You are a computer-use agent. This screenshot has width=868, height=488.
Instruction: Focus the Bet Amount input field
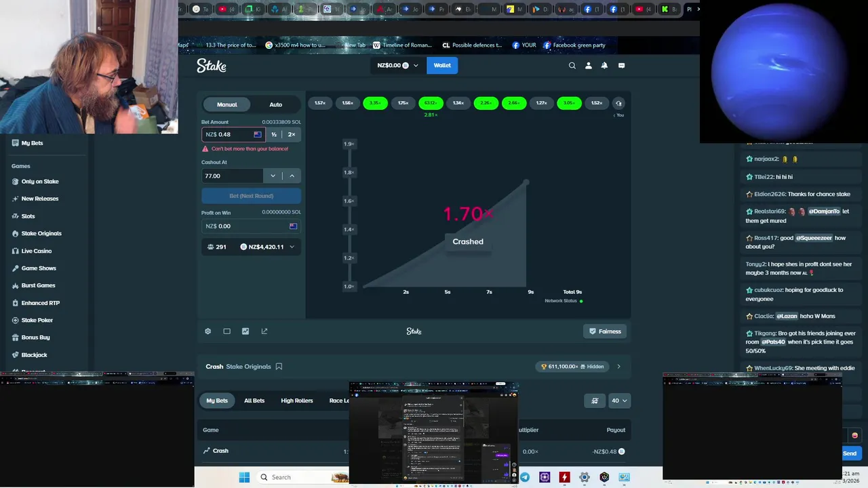234,134
